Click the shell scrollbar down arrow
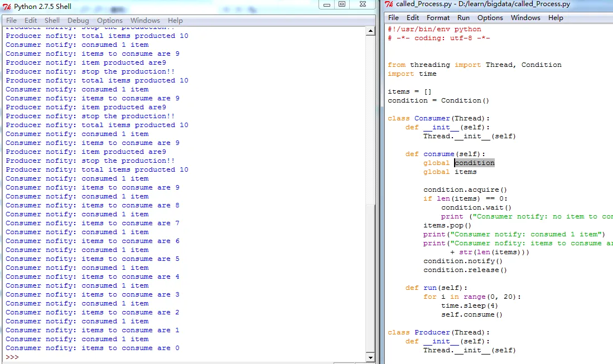613x364 pixels. pos(370,357)
